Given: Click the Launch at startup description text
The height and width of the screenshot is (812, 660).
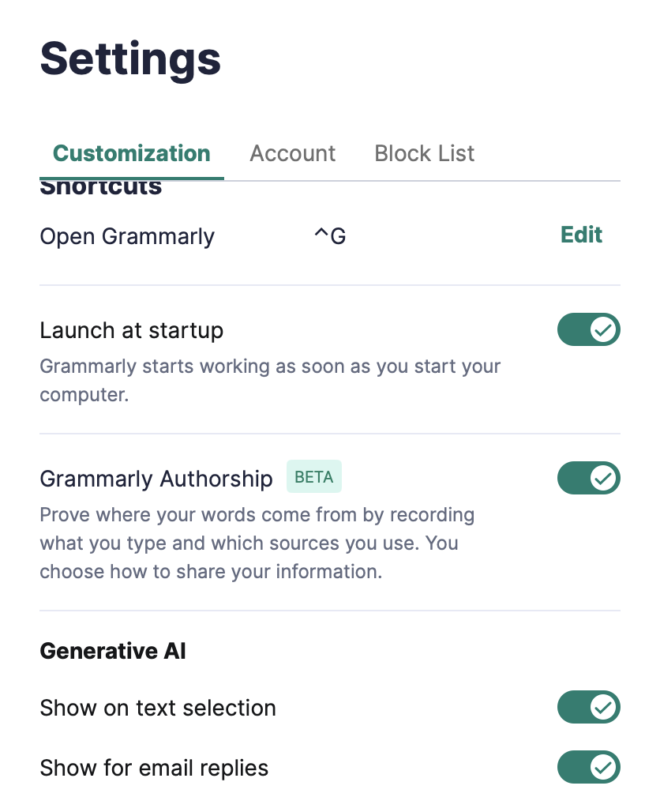Looking at the screenshot, I should click(270, 380).
